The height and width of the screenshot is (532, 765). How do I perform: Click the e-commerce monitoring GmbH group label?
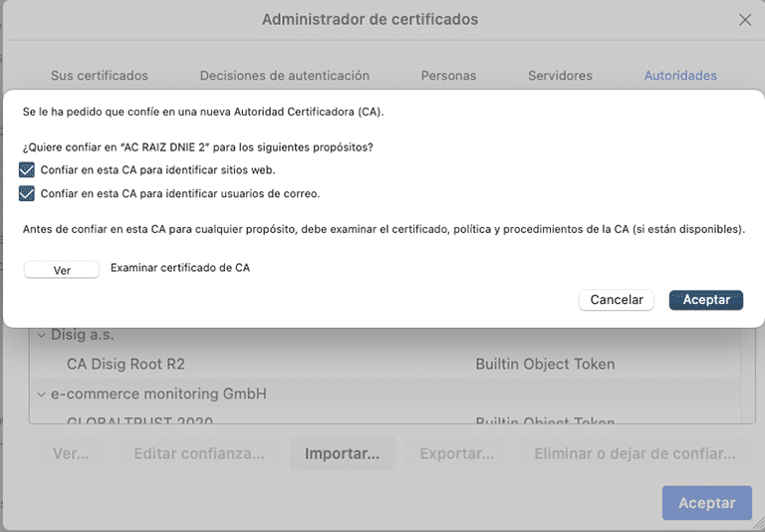[x=158, y=394]
